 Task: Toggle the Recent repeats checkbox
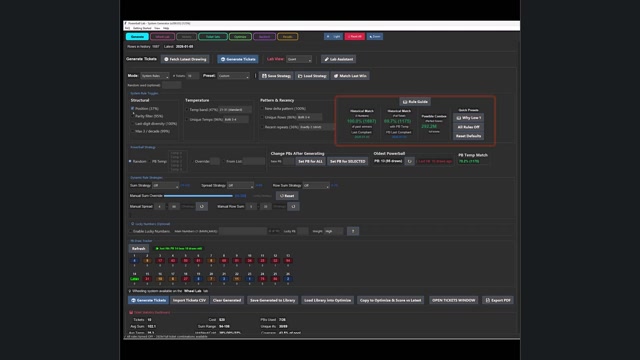click(x=262, y=127)
